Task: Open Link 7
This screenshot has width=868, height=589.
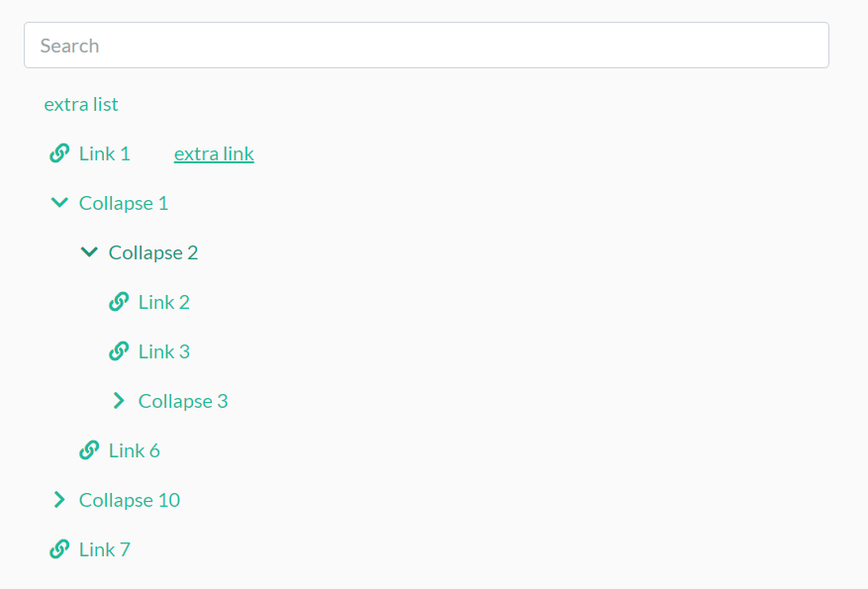Action: [104, 548]
